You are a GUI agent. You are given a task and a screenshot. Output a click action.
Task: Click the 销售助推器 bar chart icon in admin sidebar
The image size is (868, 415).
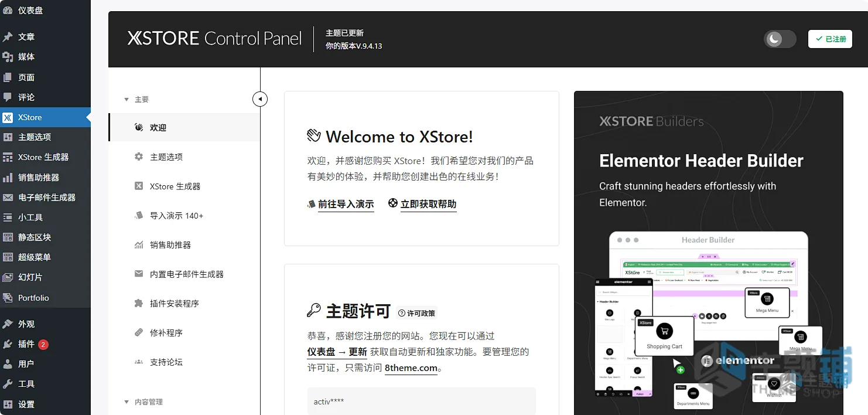8,178
